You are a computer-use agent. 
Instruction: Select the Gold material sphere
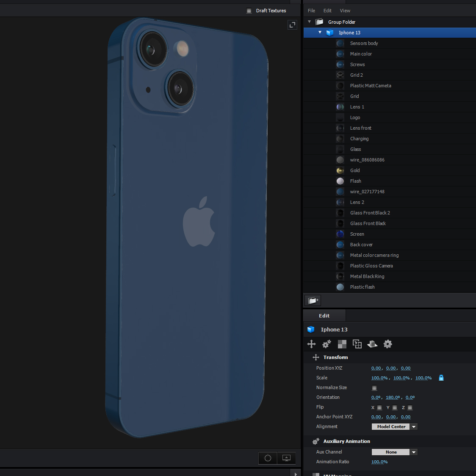point(340,170)
